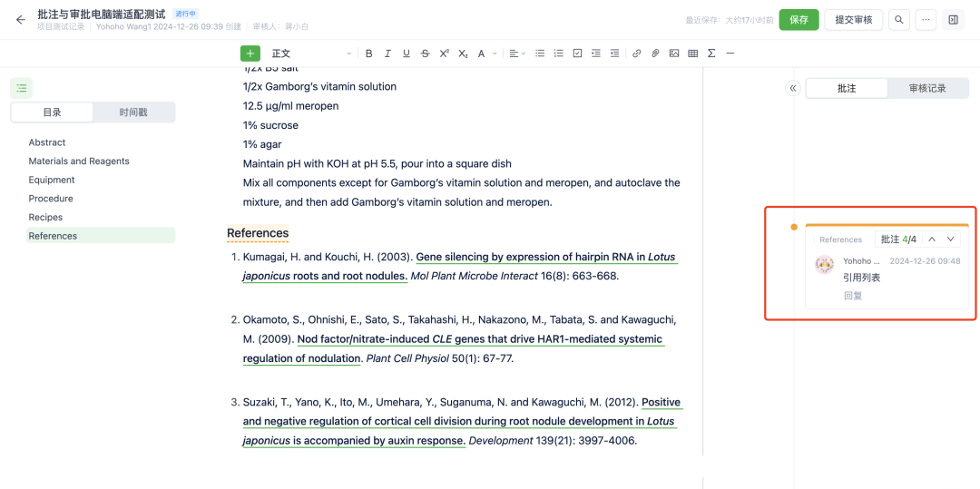Toggle italic formatting

click(387, 54)
